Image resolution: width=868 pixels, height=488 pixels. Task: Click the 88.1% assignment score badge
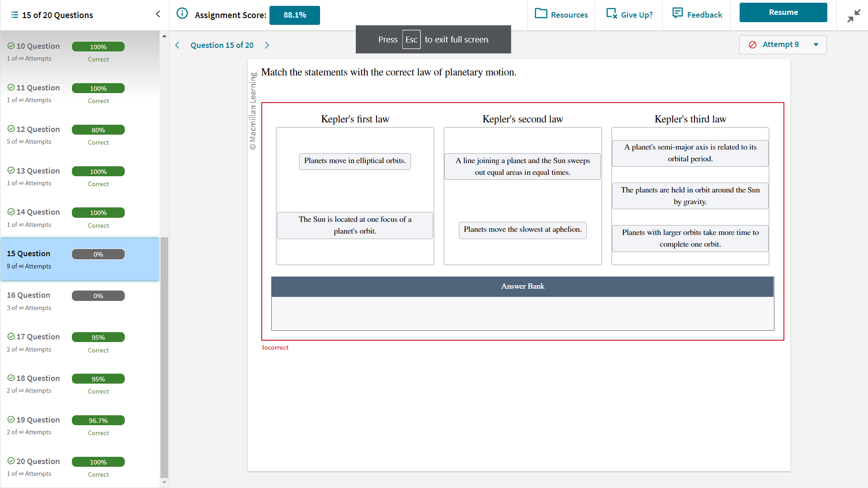(x=295, y=15)
